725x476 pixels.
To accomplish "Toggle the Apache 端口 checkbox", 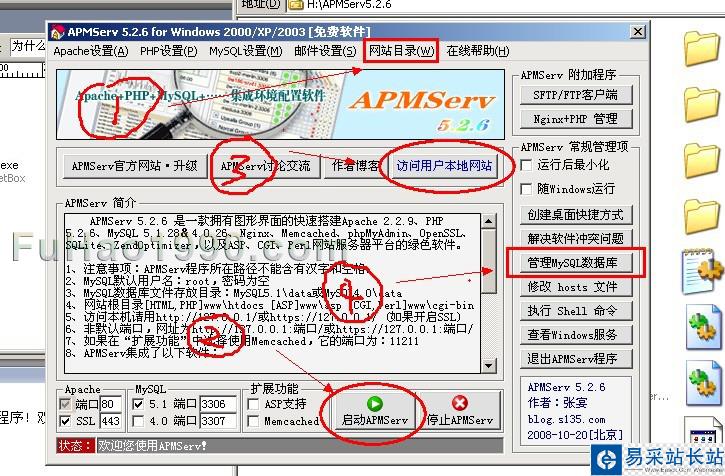I will click(x=65, y=404).
